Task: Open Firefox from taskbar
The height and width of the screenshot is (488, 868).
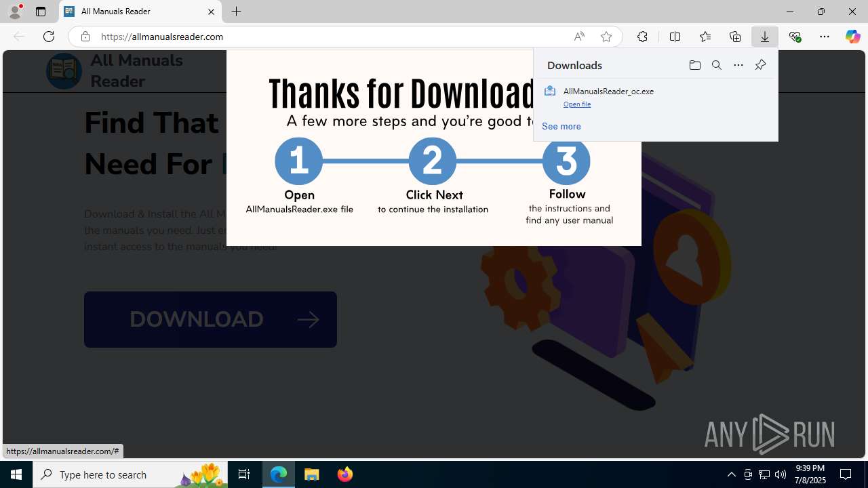Action: coord(344,474)
